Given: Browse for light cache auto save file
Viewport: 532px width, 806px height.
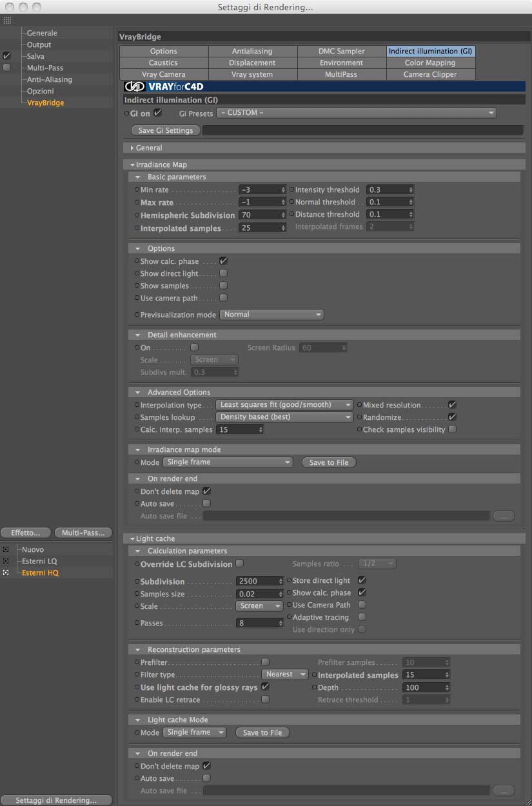Looking at the screenshot, I should (504, 791).
